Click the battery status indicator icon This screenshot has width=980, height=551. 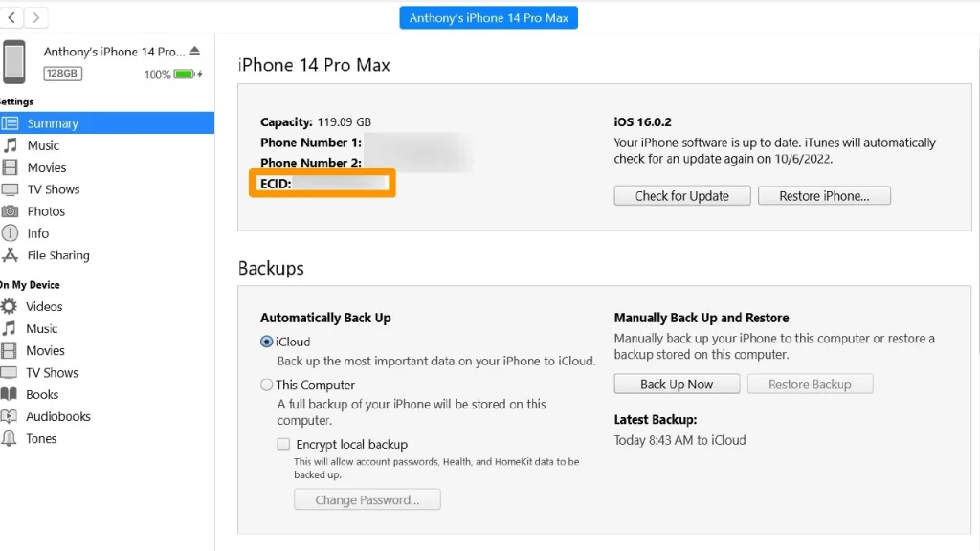coord(187,74)
